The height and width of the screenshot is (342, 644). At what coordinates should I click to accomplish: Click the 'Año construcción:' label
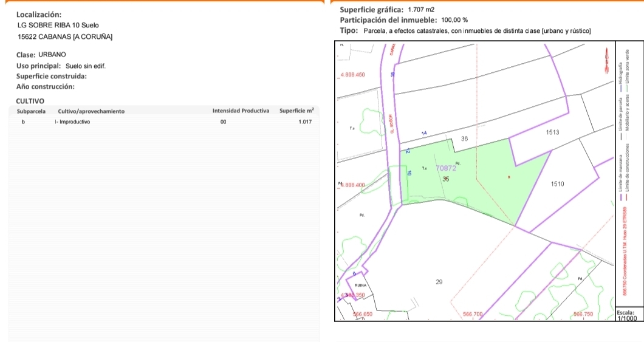point(45,87)
